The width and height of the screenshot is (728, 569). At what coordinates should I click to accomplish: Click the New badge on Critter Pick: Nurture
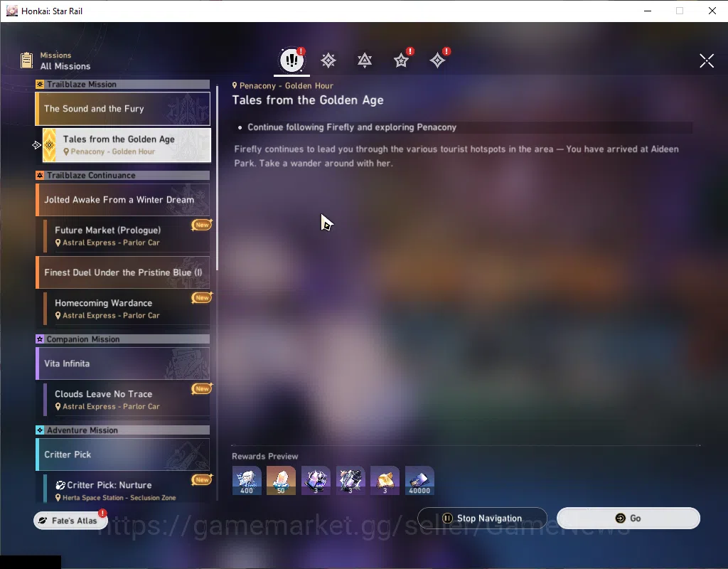(202, 480)
